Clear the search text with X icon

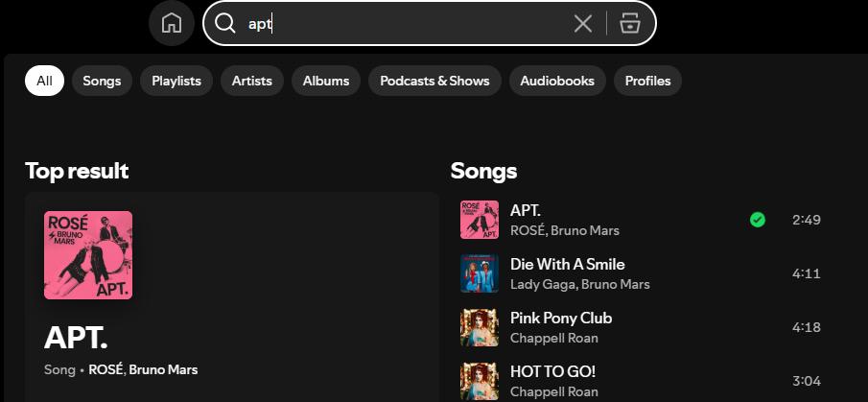(x=582, y=23)
